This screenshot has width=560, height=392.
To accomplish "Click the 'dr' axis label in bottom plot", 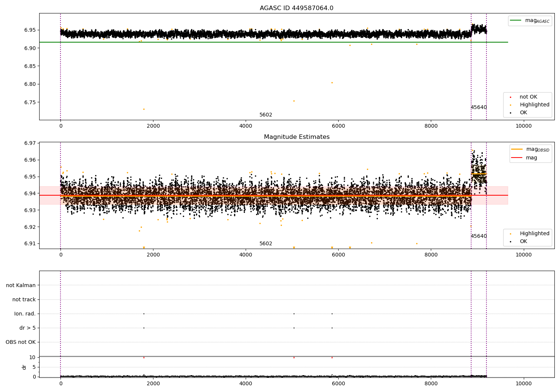I will coord(24,367).
